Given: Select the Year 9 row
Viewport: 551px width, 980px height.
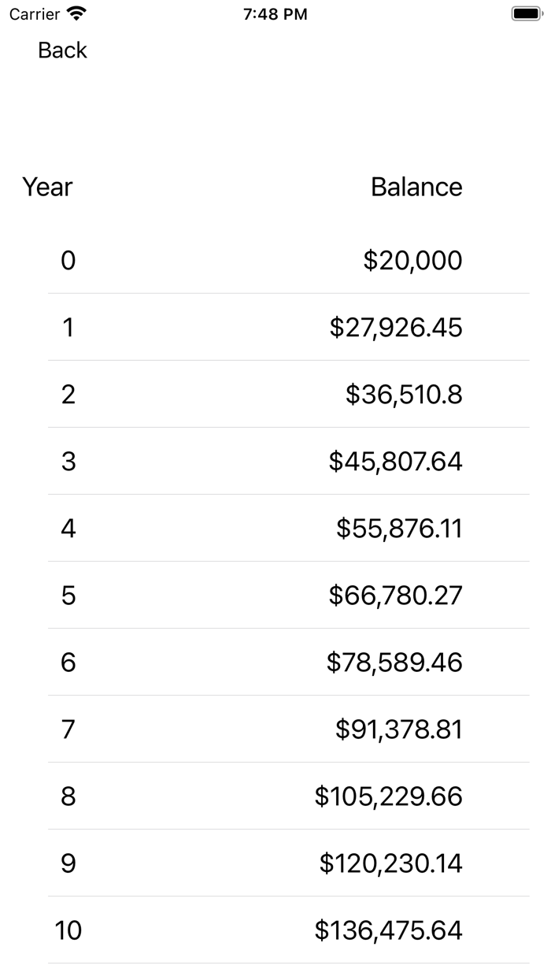Looking at the screenshot, I should [x=68, y=863].
